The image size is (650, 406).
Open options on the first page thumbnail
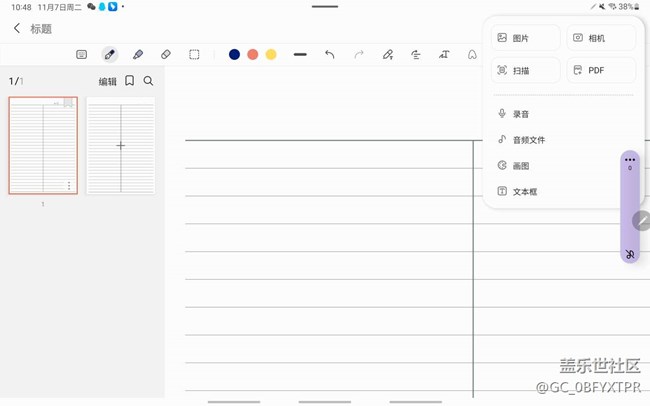pos(69,186)
